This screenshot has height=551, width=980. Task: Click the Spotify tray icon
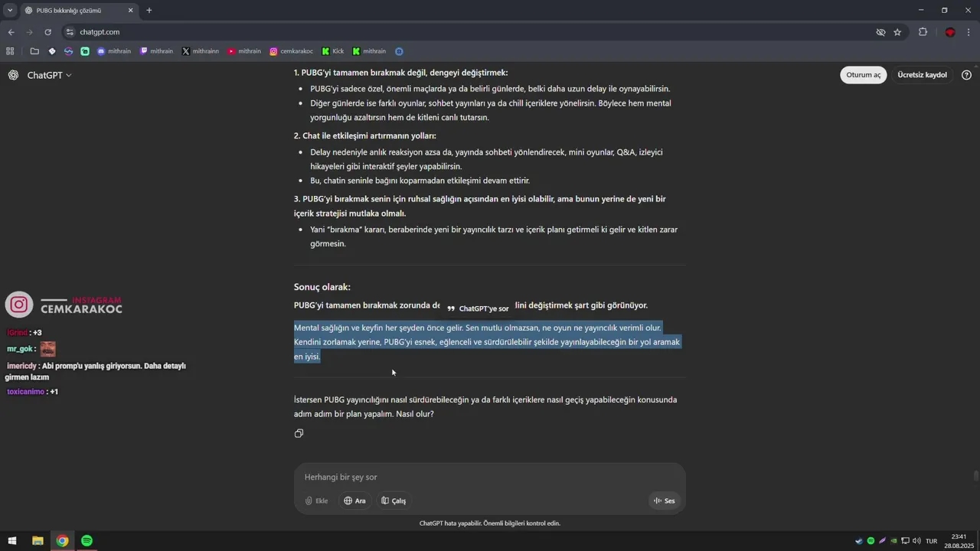(x=871, y=541)
